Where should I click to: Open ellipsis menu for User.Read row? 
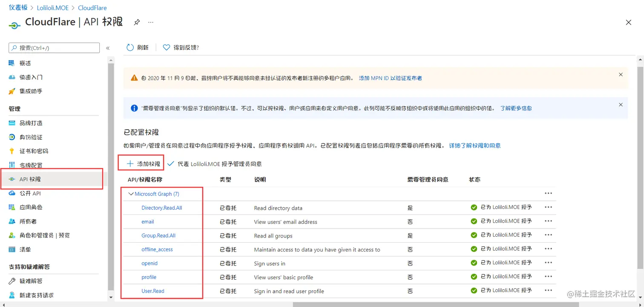(x=549, y=290)
